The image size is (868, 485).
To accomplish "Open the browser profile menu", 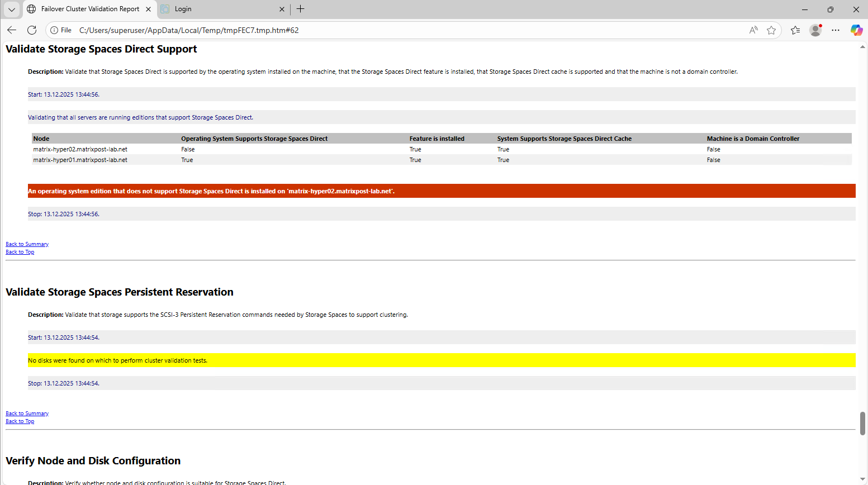I will [815, 30].
